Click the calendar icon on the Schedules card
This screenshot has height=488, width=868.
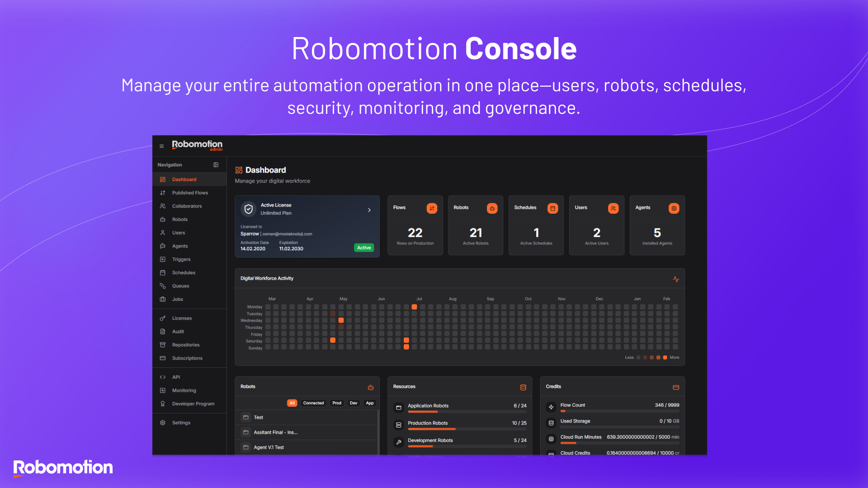click(552, 208)
